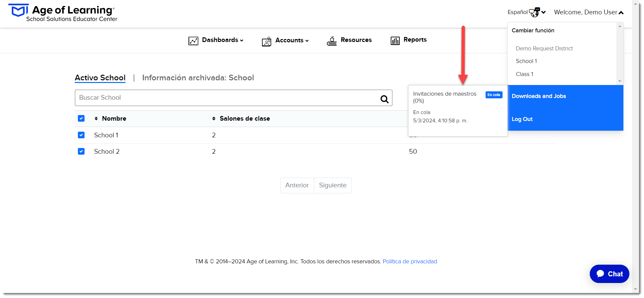The height and width of the screenshot is (298, 644).
Task: Click the role menu scrollbar up arrow
Action: 620,26
